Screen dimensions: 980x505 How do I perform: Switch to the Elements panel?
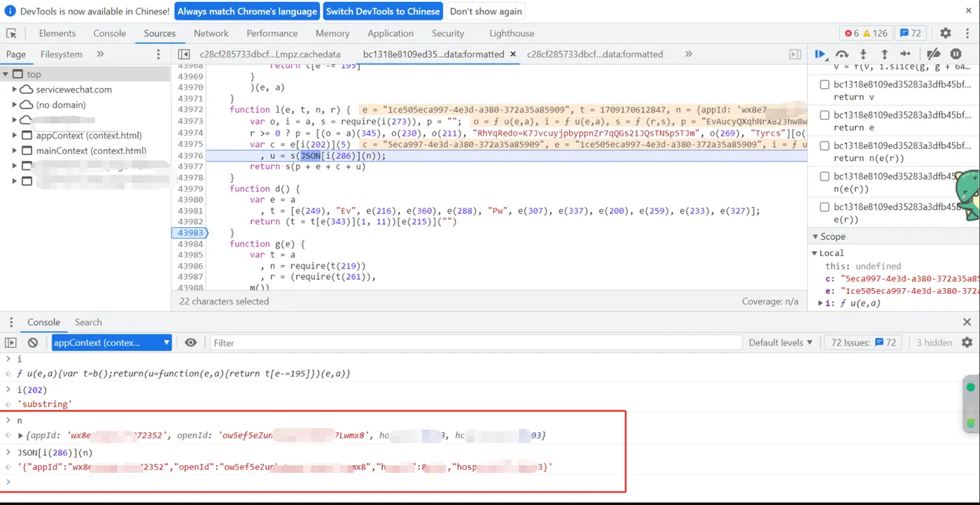(x=57, y=33)
